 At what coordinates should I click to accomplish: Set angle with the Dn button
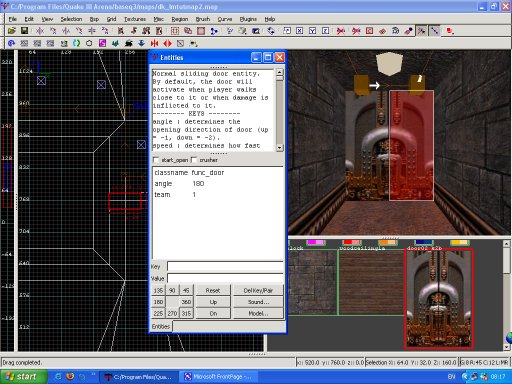pos(213,313)
